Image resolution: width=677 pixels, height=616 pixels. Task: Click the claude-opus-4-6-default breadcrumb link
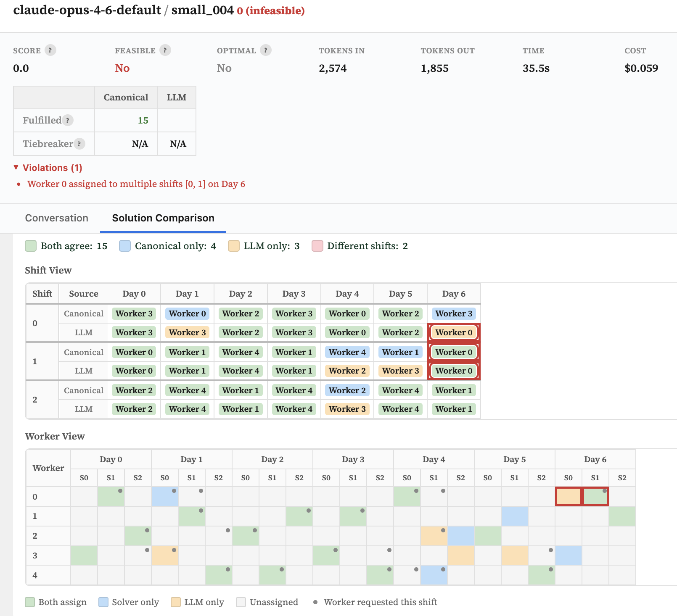tap(87, 10)
